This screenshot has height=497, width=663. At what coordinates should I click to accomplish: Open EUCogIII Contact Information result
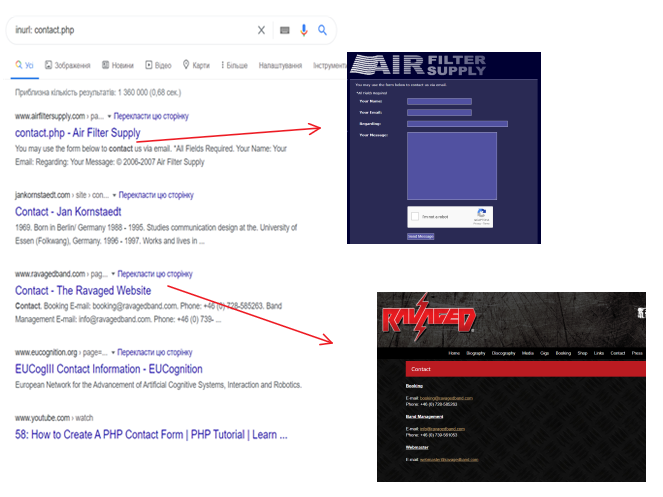click(109, 369)
